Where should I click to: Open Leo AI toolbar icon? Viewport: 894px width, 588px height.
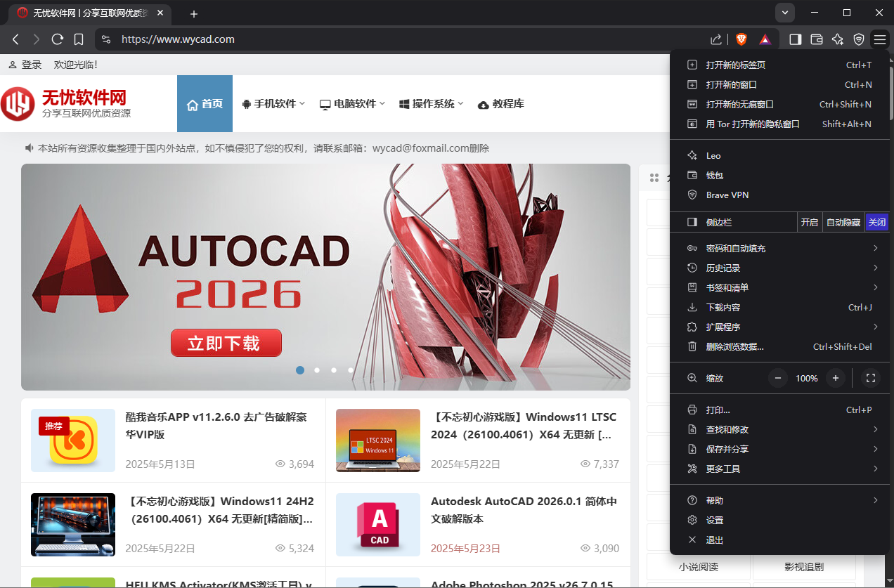pyautogui.click(x=838, y=39)
